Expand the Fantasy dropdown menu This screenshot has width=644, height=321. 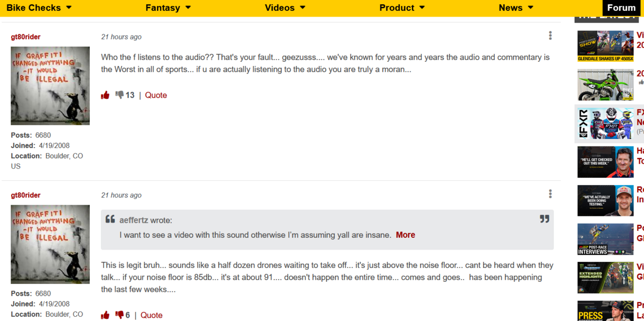[168, 8]
